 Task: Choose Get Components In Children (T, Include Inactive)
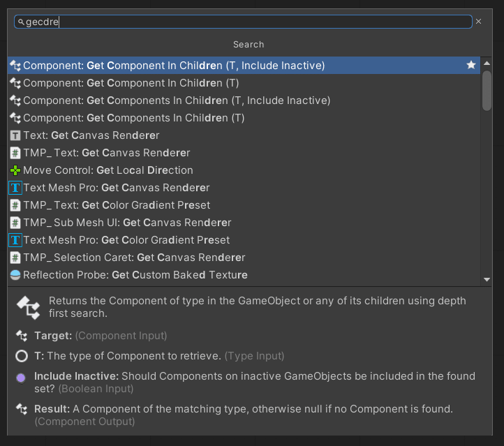click(x=177, y=101)
